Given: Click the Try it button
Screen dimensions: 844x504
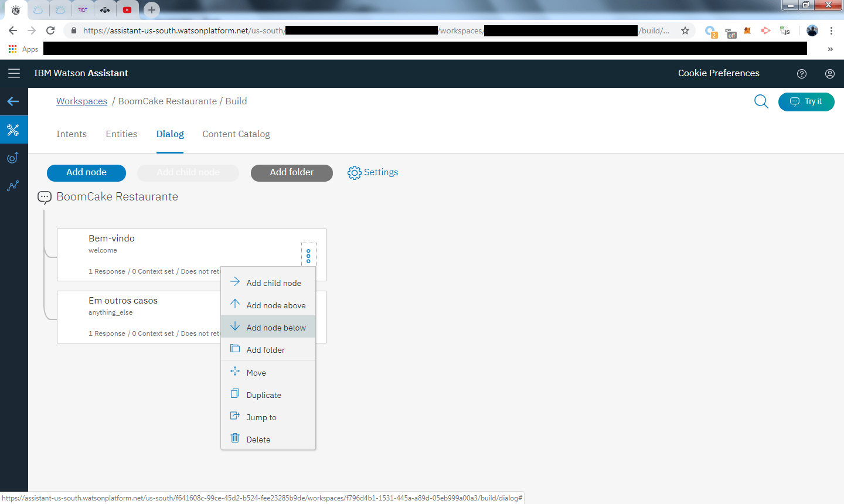Looking at the screenshot, I should [806, 102].
